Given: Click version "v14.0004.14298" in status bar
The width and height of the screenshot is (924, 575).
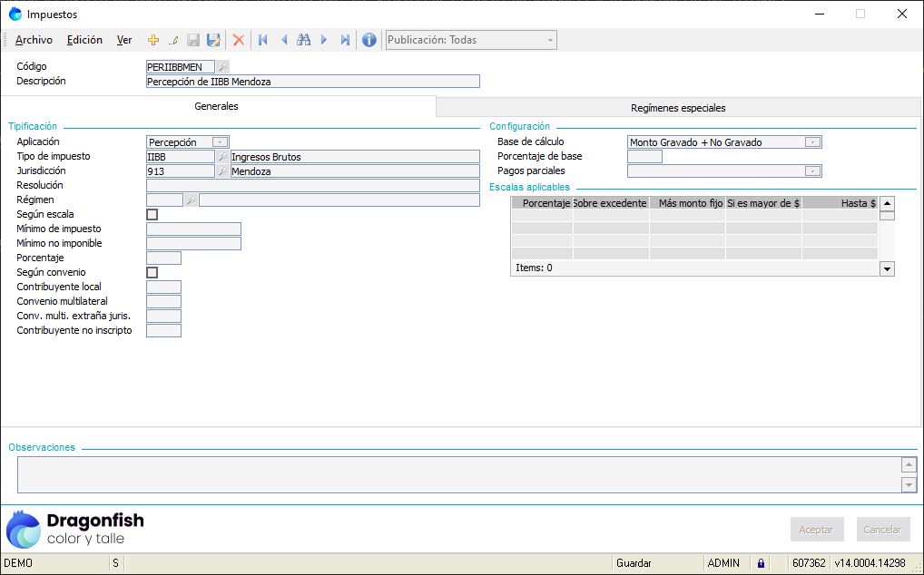Looking at the screenshot, I should pos(870,563).
